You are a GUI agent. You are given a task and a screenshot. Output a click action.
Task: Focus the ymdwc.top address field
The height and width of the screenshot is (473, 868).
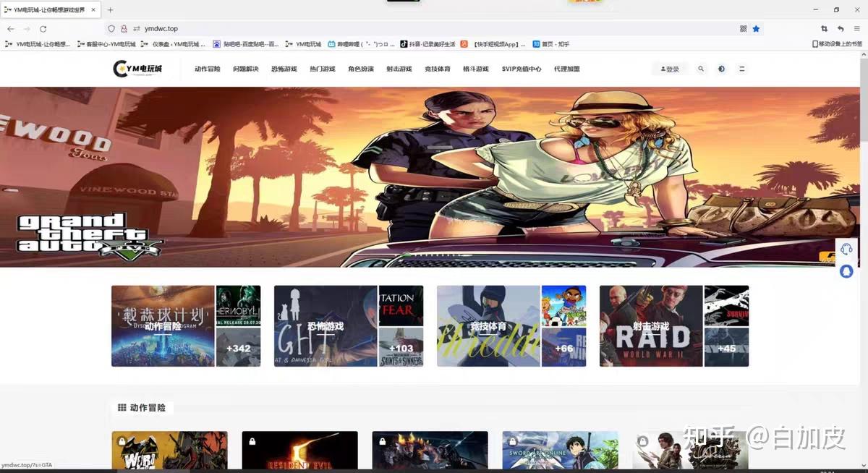434,28
